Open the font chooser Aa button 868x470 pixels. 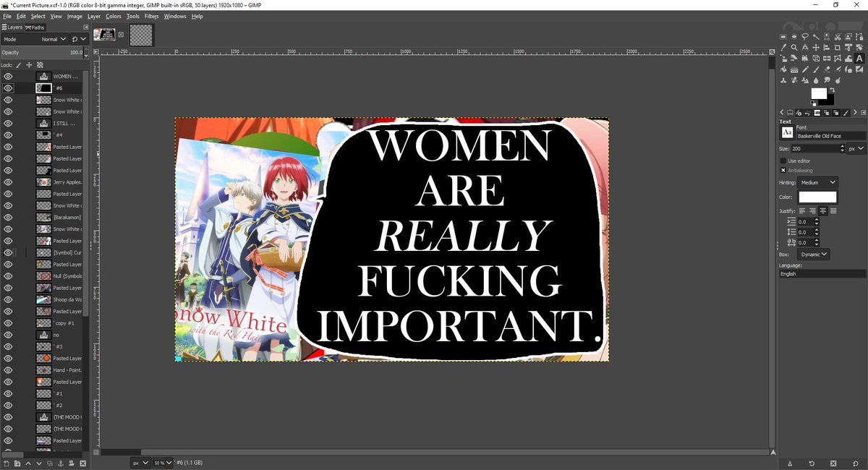[786, 133]
